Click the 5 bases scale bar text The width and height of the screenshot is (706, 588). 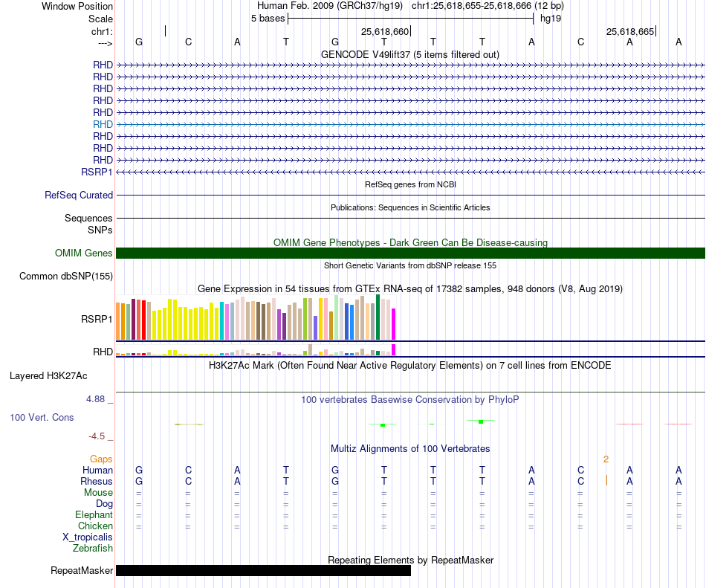pos(268,19)
